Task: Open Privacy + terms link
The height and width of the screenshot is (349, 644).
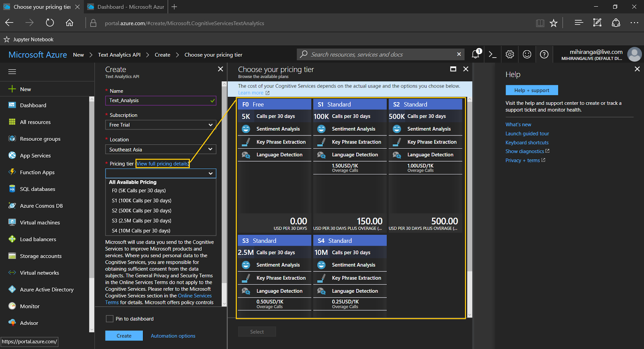Action: pyautogui.click(x=525, y=160)
